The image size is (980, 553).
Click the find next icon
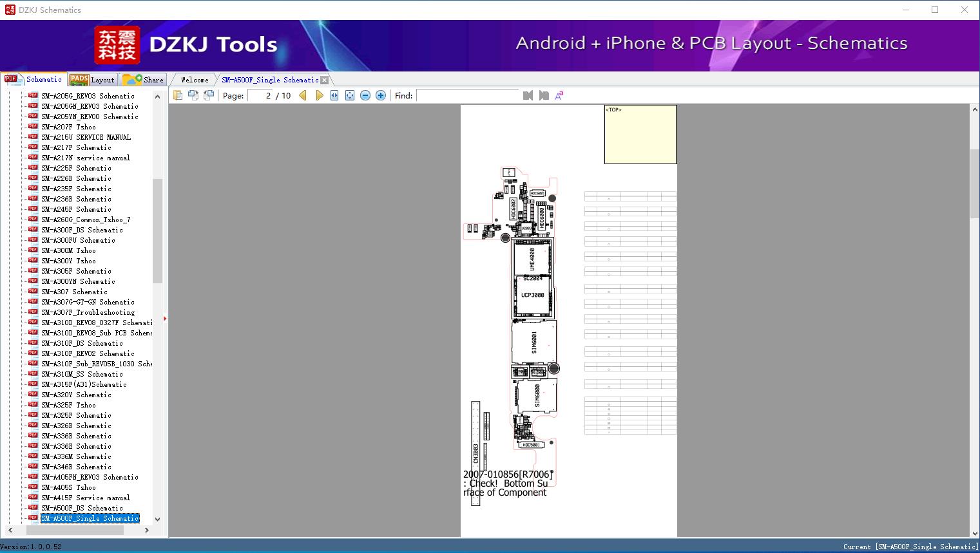(x=544, y=95)
